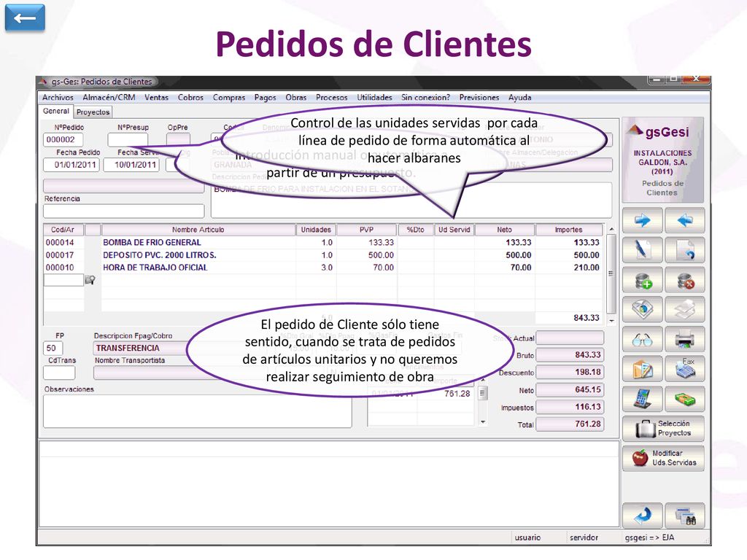Click the article lookup icon beside empty code cell
This screenshot has width=747, height=560.
90,280
